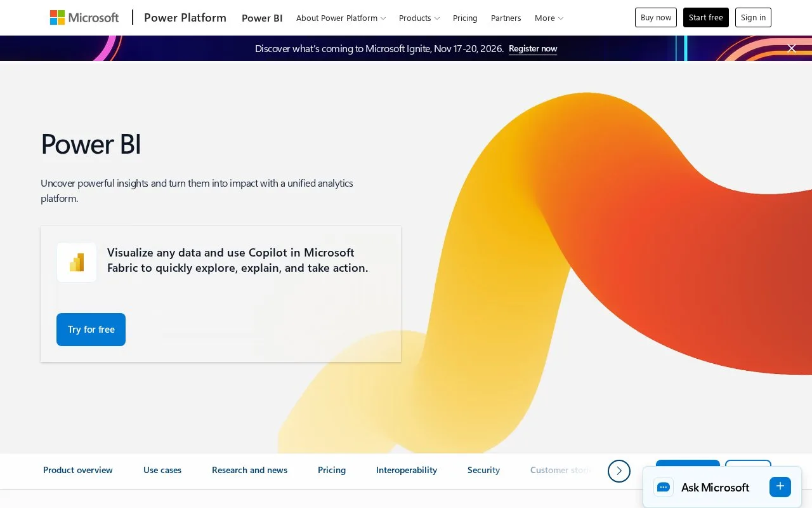Click the chat bubble icon in Ask Microsoft

[664, 487]
